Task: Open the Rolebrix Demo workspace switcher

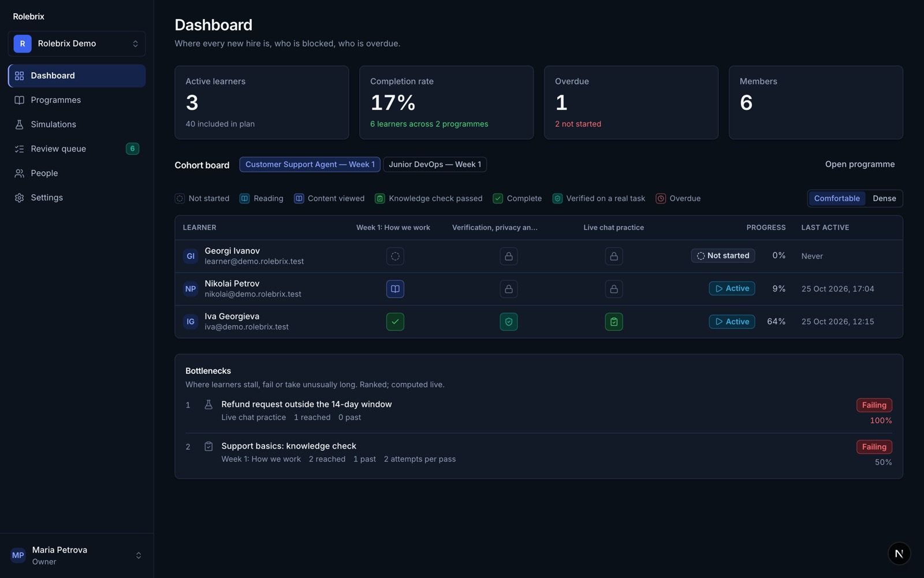Action: [x=77, y=43]
